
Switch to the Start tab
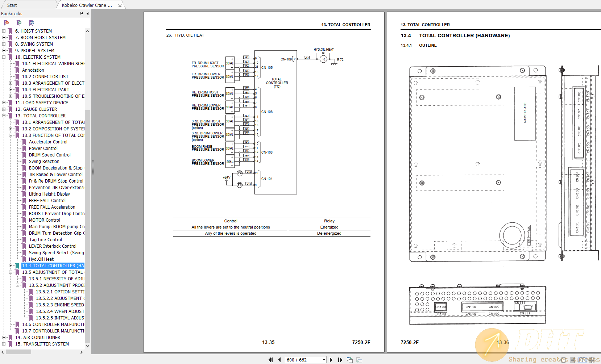[x=12, y=5]
